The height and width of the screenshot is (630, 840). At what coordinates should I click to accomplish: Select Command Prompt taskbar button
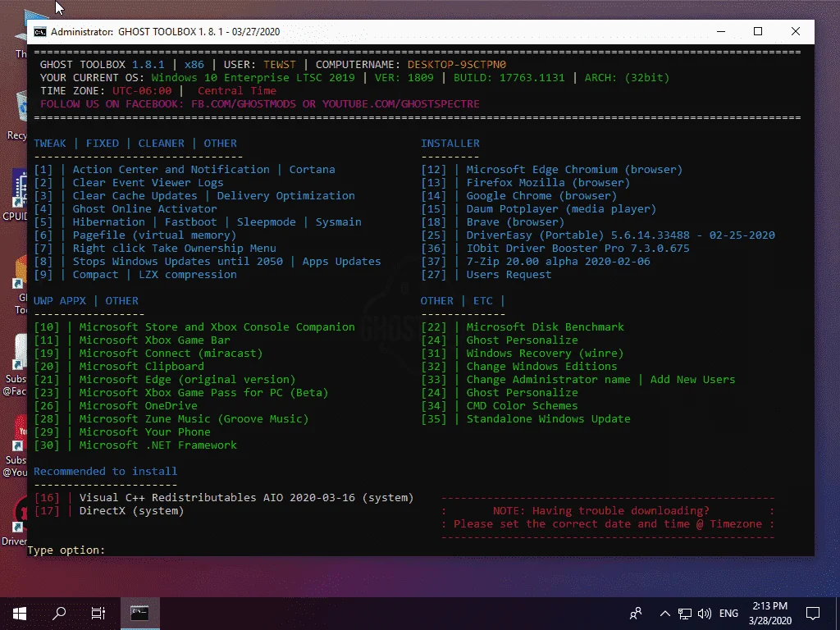(139, 614)
